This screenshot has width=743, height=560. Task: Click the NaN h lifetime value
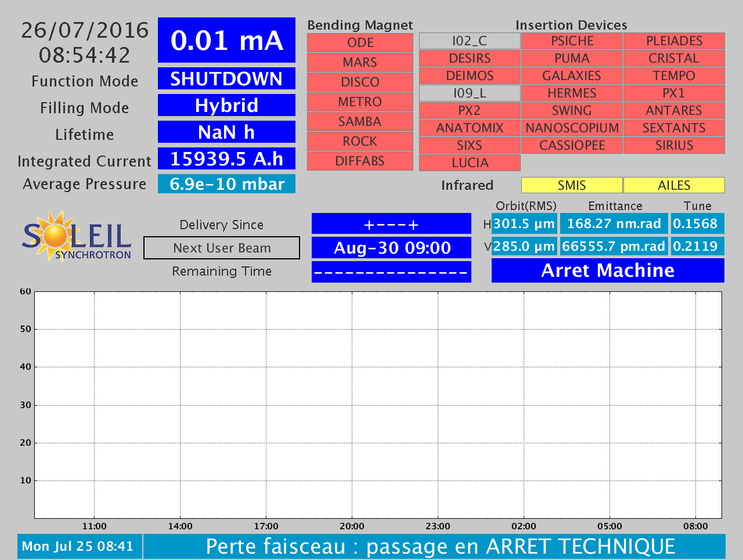[226, 132]
